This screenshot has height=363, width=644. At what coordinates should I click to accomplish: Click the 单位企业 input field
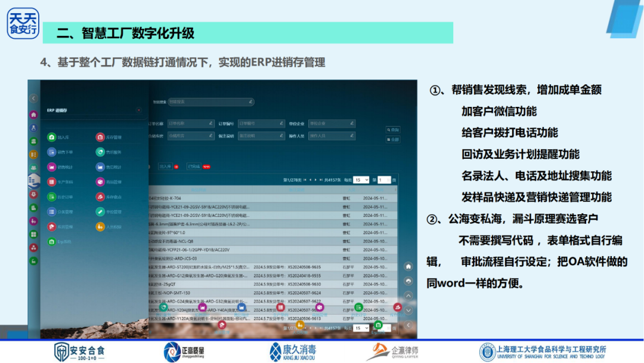click(x=332, y=124)
